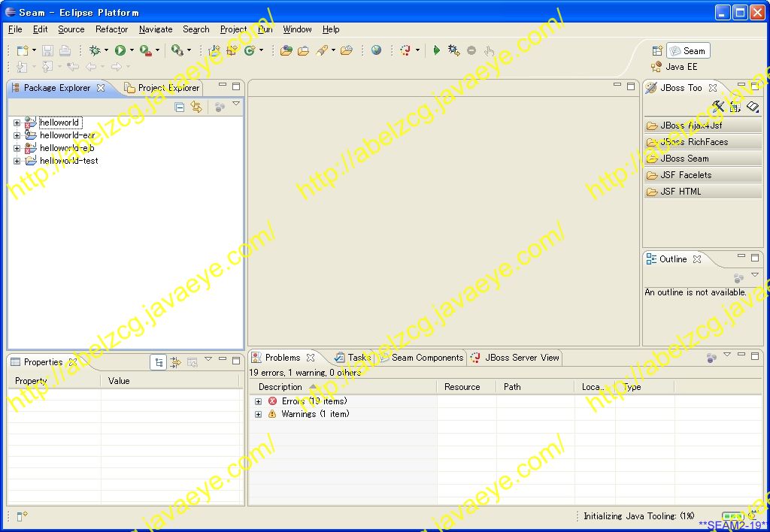
Task: Switch to the Seam Components tab
Action: [x=421, y=358]
